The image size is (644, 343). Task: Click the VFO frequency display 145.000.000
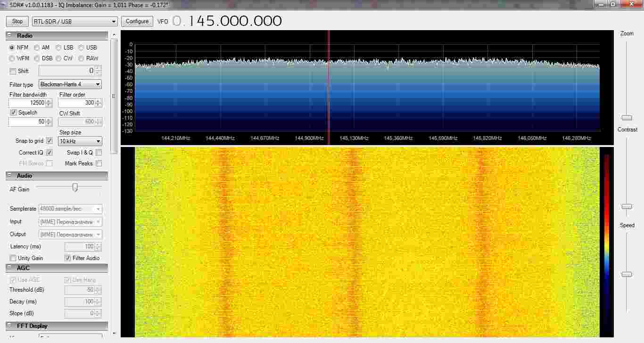point(236,21)
